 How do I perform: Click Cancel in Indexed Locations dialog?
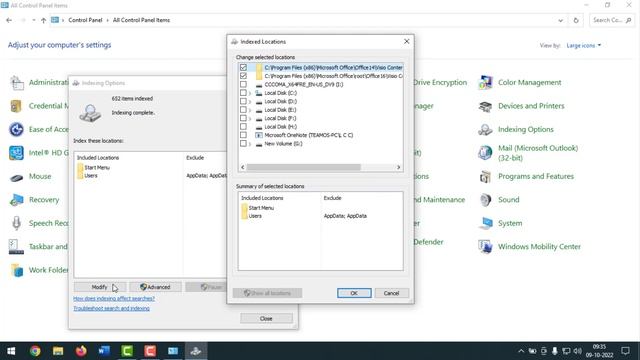(x=391, y=293)
